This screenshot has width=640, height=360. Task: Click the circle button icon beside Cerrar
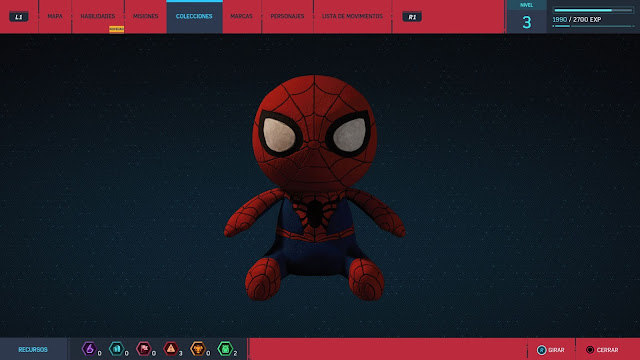pos(590,350)
